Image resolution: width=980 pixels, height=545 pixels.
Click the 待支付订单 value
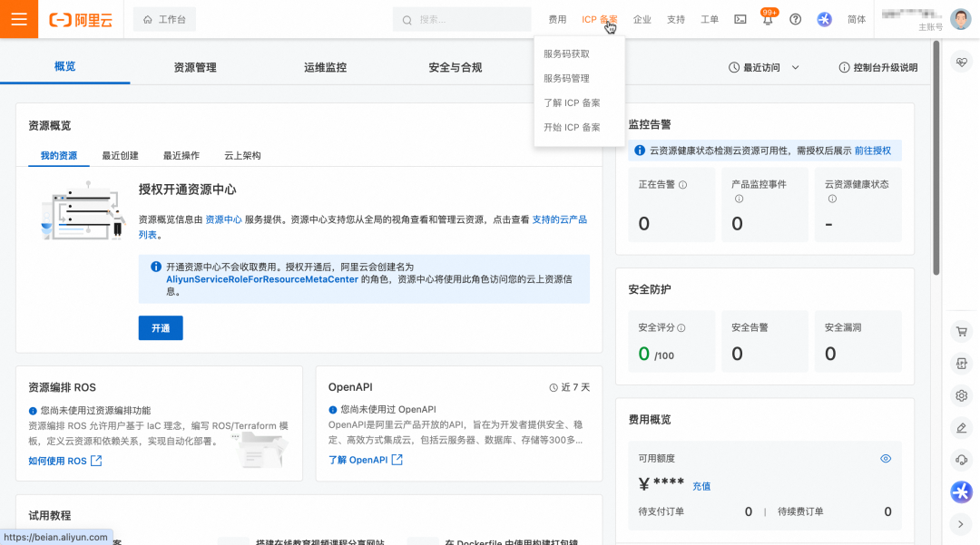click(748, 512)
